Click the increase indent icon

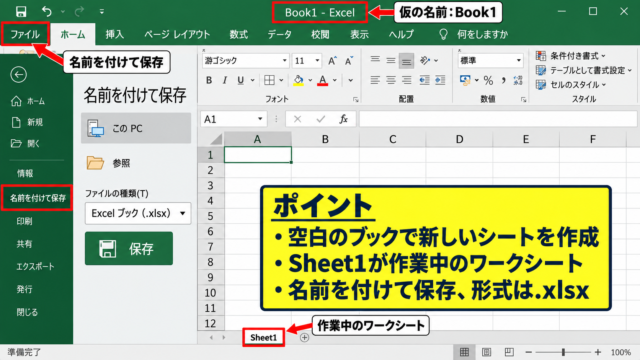440,80
